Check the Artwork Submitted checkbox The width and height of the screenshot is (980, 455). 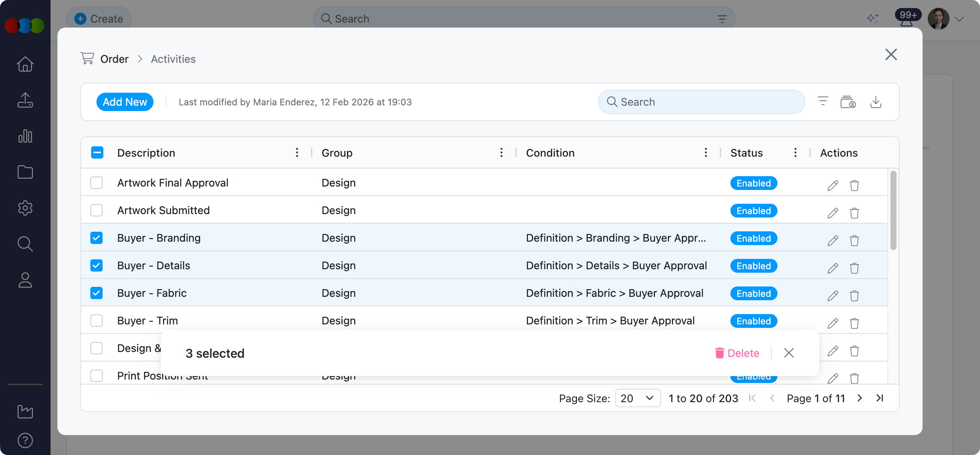point(96,210)
